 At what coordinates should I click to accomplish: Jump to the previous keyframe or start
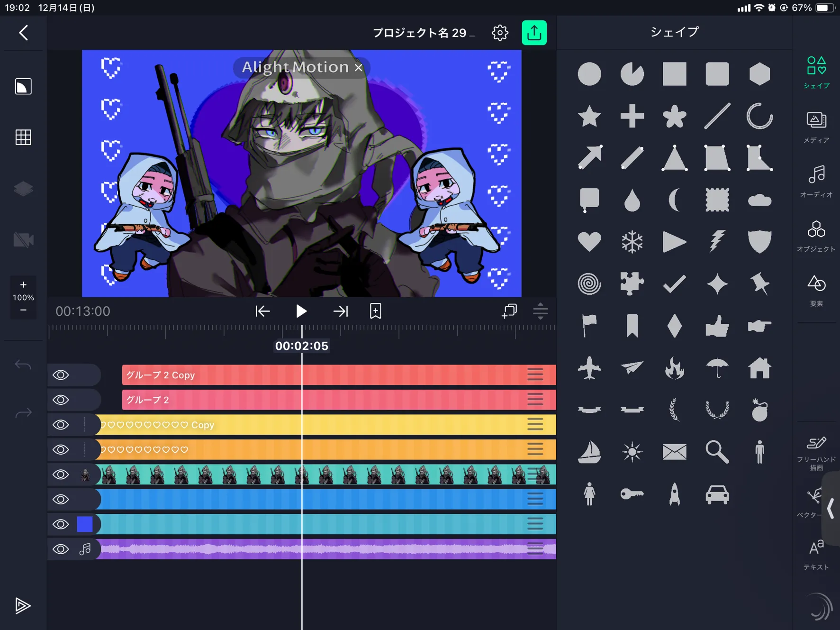tap(262, 311)
